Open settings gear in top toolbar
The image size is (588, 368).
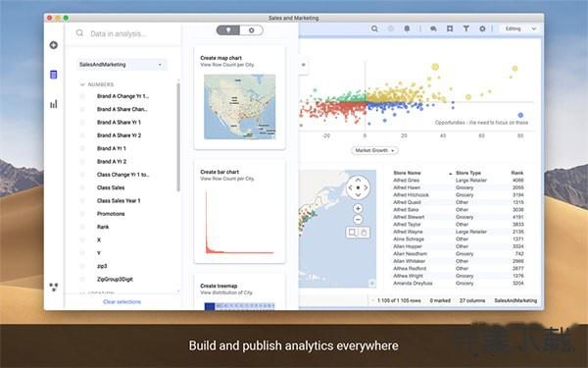coord(482,28)
